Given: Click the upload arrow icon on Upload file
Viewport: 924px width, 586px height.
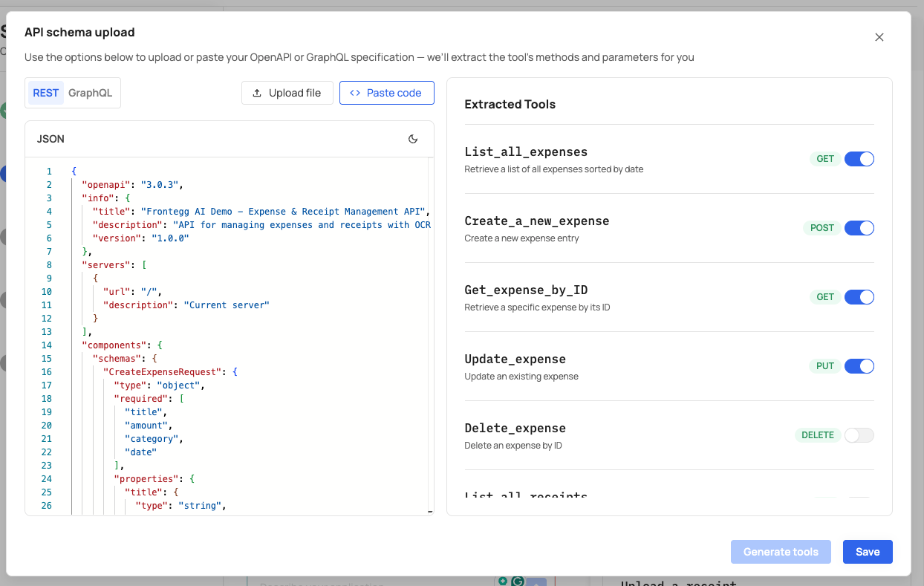Looking at the screenshot, I should click(256, 93).
